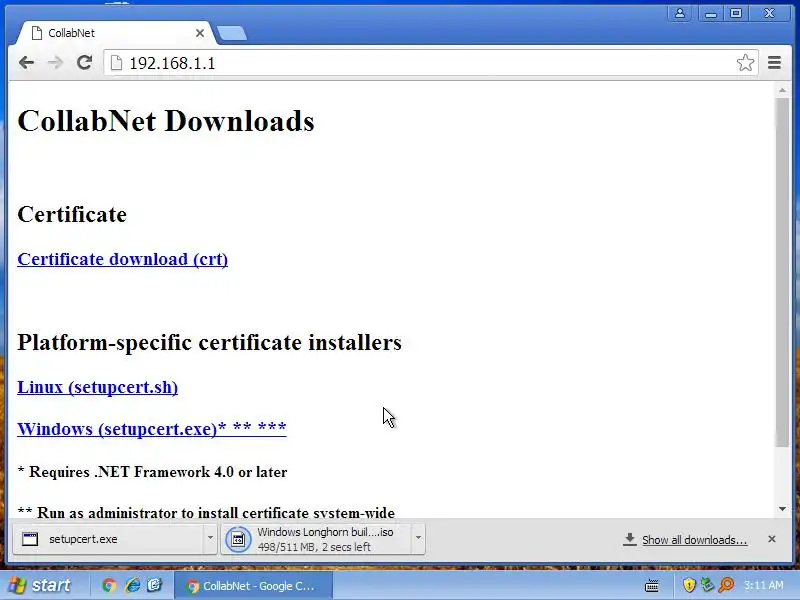Select the CollabNet tab
This screenshot has width=800, height=600.
[x=114, y=33]
